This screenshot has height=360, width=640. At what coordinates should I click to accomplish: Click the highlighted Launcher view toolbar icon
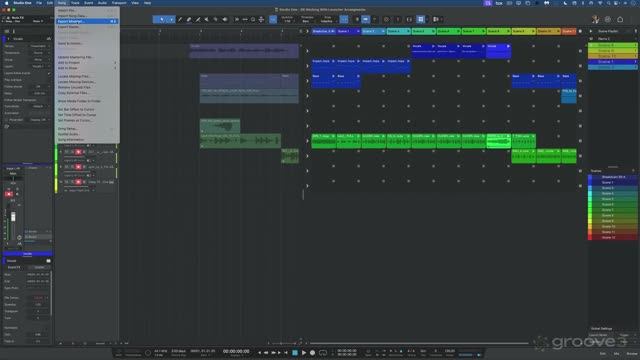coord(421,19)
